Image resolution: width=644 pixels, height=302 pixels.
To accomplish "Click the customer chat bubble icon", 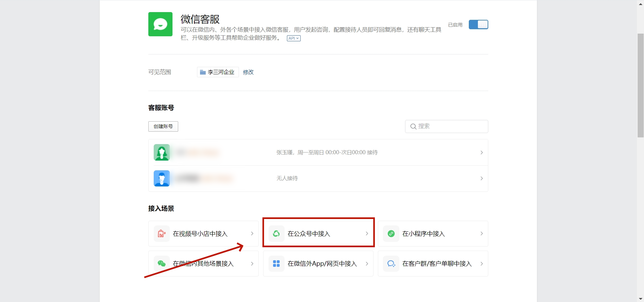I will (x=391, y=264).
